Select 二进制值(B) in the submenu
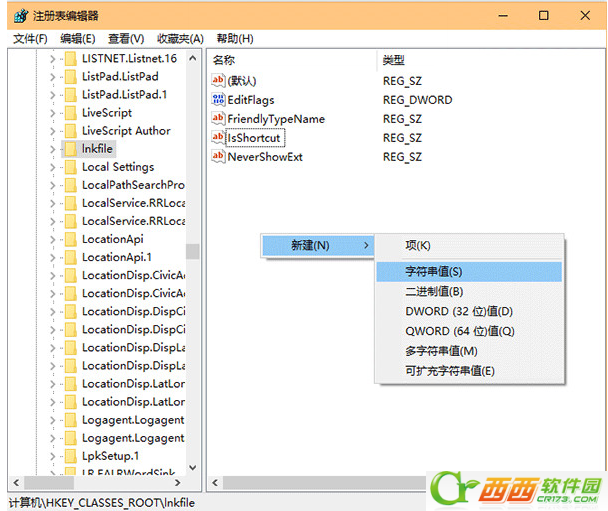 [469, 292]
